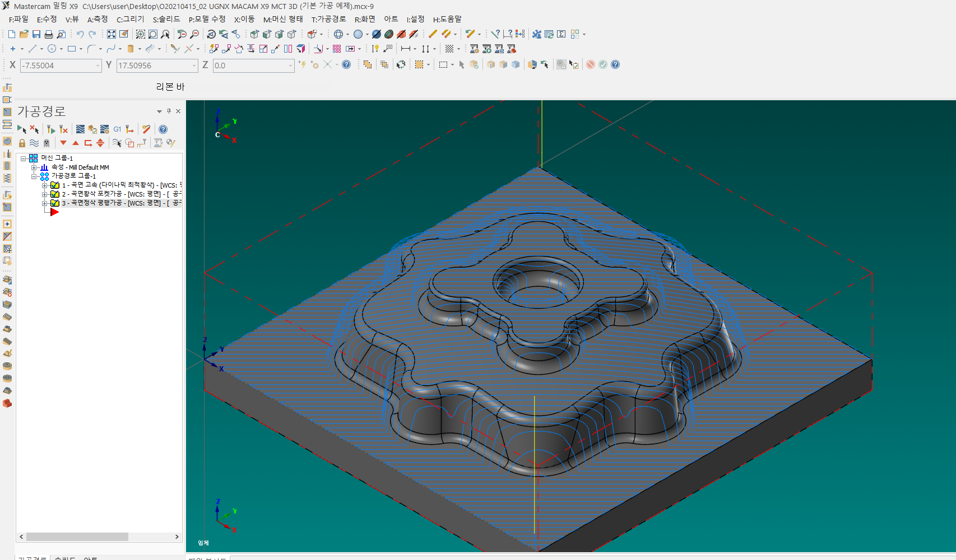956x560 pixels.
Task: Open the C:그리기 menu
Action: pos(130,19)
